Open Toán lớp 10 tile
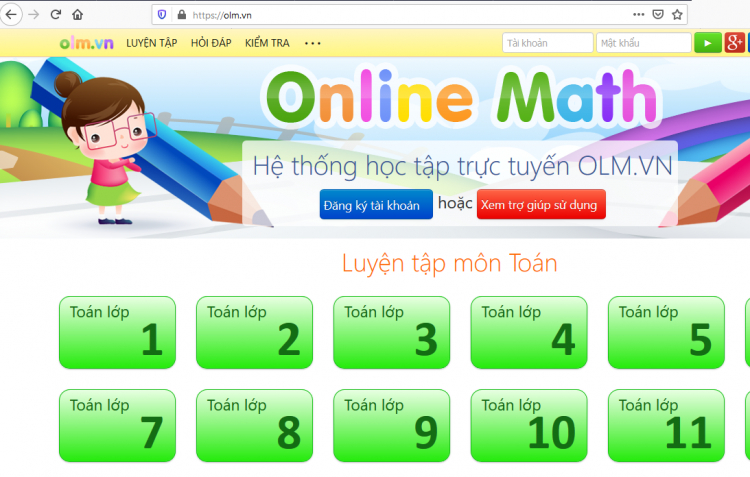The image size is (750, 477). [529, 425]
